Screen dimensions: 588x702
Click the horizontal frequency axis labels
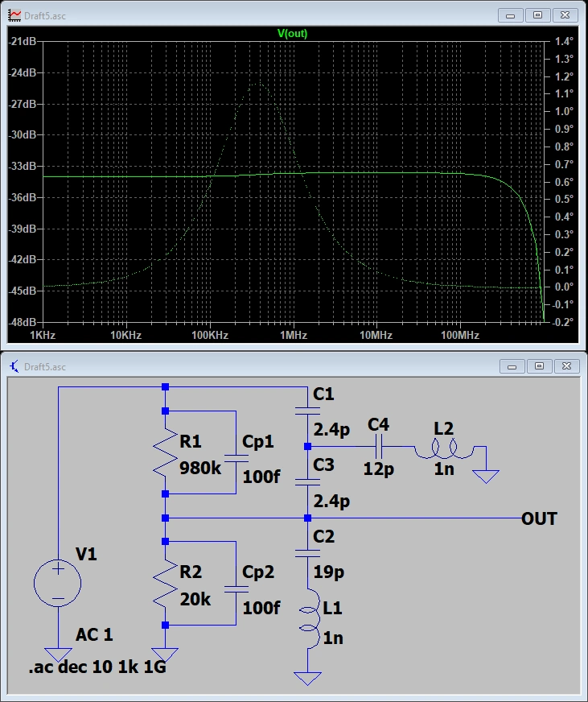290,335
